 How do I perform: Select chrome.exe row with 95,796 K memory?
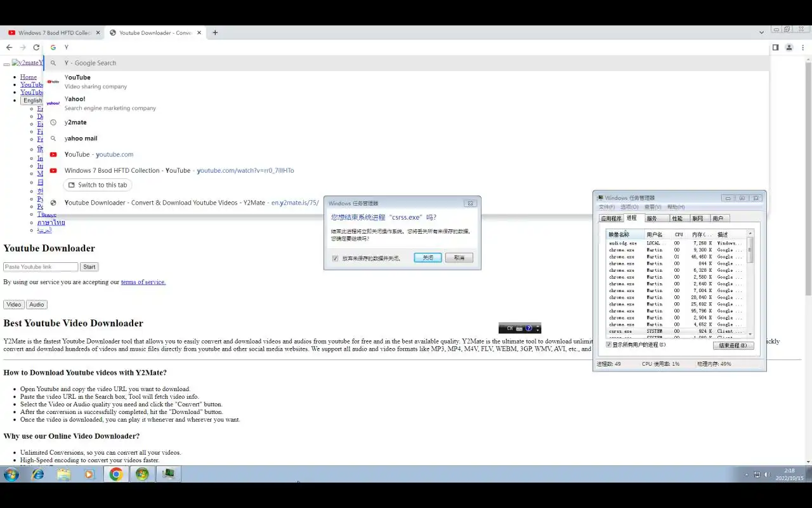pyautogui.click(x=676, y=311)
